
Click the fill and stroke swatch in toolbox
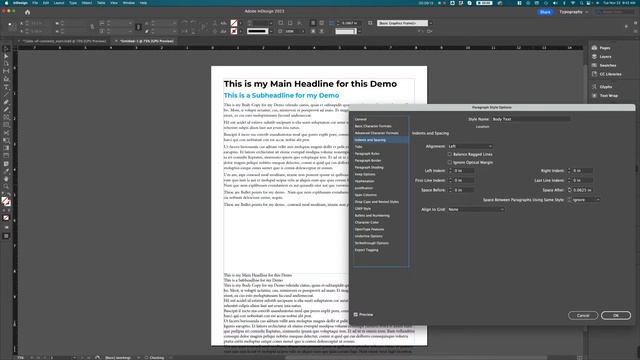tap(6, 202)
